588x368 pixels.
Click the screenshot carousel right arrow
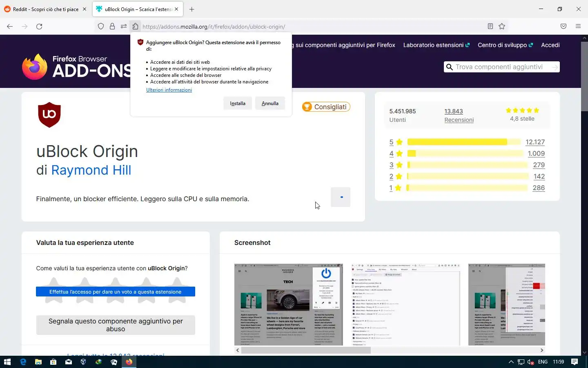coord(542,350)
